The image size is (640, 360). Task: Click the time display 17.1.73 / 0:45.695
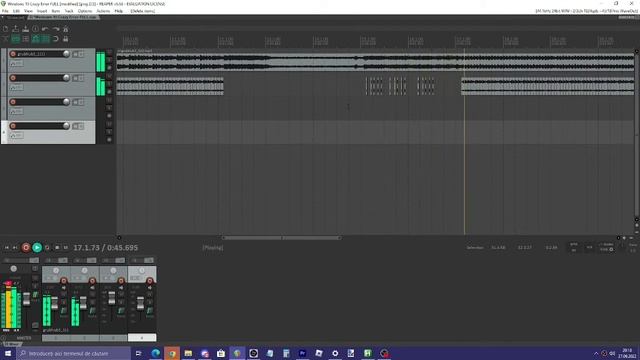106,248
